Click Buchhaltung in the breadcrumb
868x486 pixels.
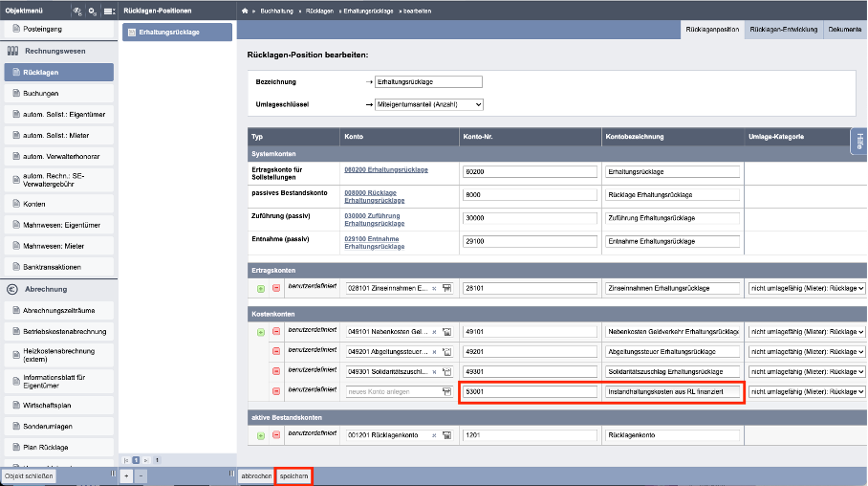[277, 11]
